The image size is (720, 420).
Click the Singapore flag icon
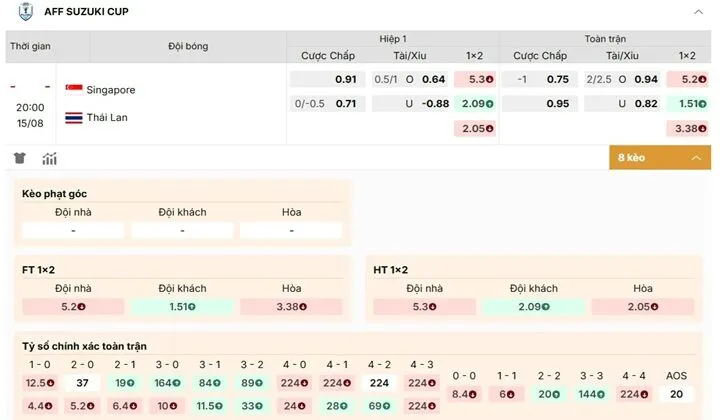[x=74, y=90]
